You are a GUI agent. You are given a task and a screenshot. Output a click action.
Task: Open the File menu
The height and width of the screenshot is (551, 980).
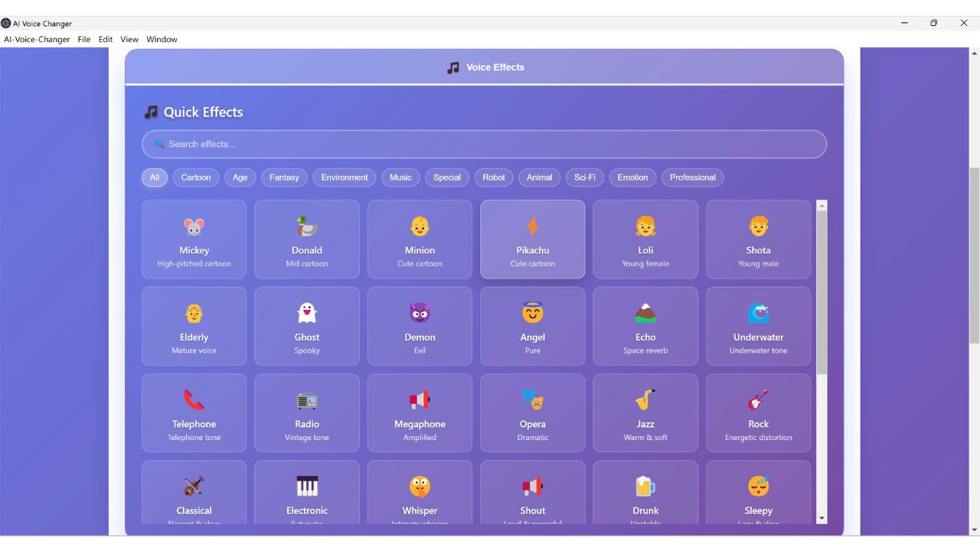84,39
